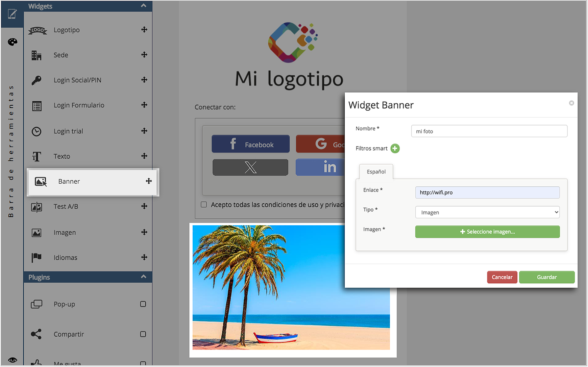Click the Login Social/PIN key icon
The image size is (588, 367).
pos(36,80)
